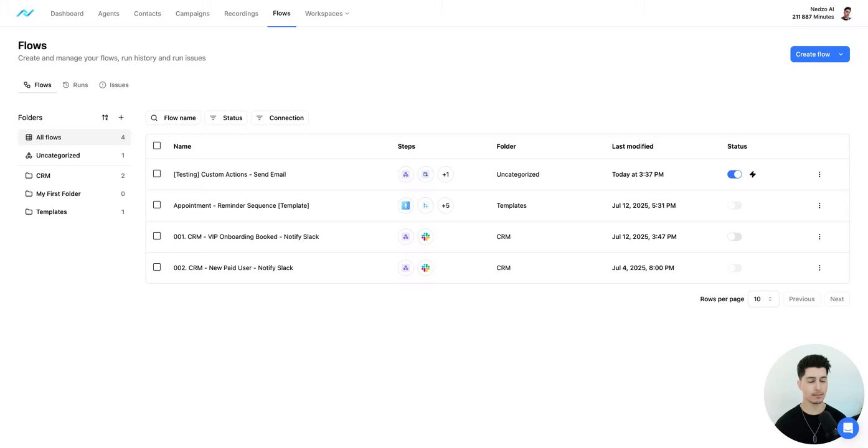Image resolution: width=868 pixels, height=448 pixels.
Task: Click the sort folders icon
Action: 105,118
